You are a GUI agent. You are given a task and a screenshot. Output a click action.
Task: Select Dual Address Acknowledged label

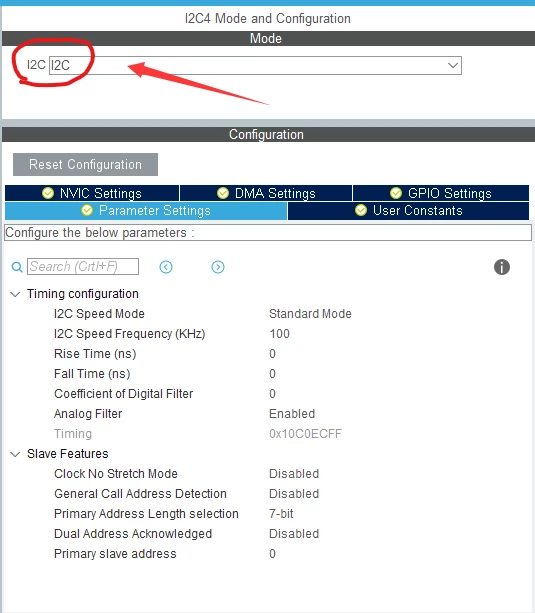(x=133, y=534)
